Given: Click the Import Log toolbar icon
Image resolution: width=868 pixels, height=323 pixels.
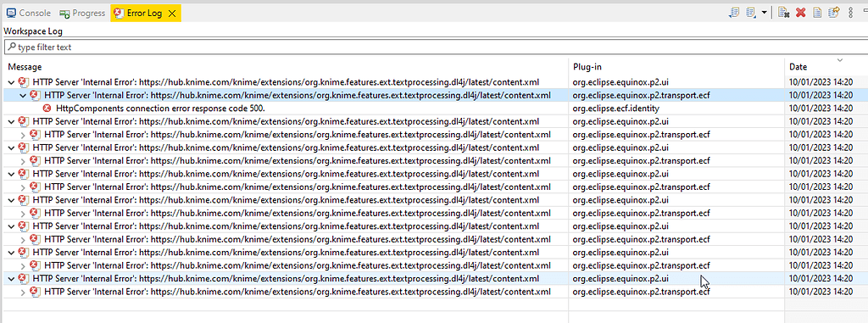Looking at the screenshot, I should (x=751, y=13).
